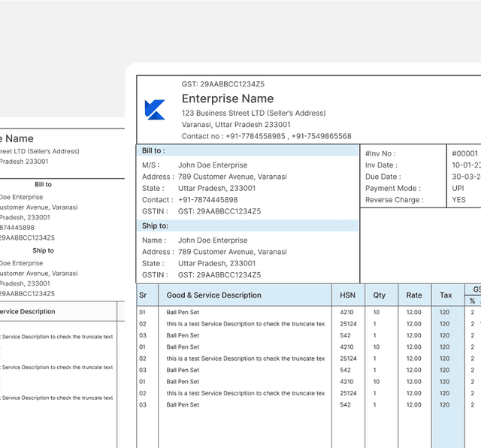Screen dimensions: 481x448
Task: Click the 'Payment Mode :' label
Action: pyautogui.click(x=392, y=188)
